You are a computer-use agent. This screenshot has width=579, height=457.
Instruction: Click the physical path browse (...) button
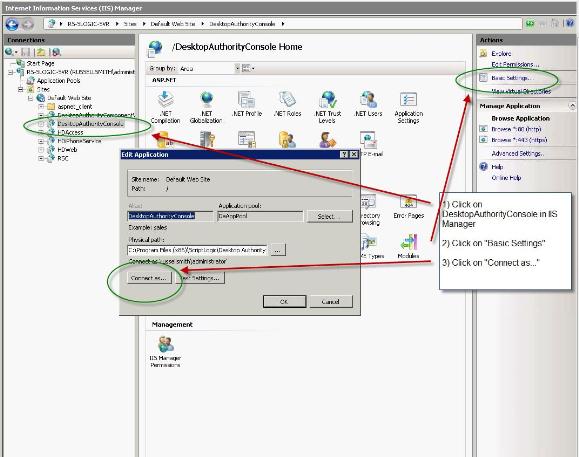point(278,250)
